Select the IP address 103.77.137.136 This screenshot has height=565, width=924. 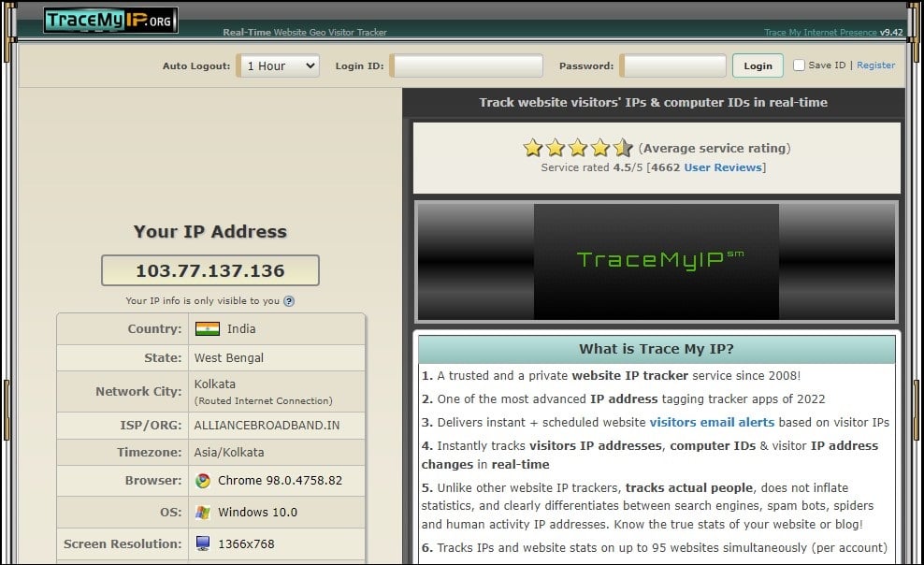[x=210, y=271]
